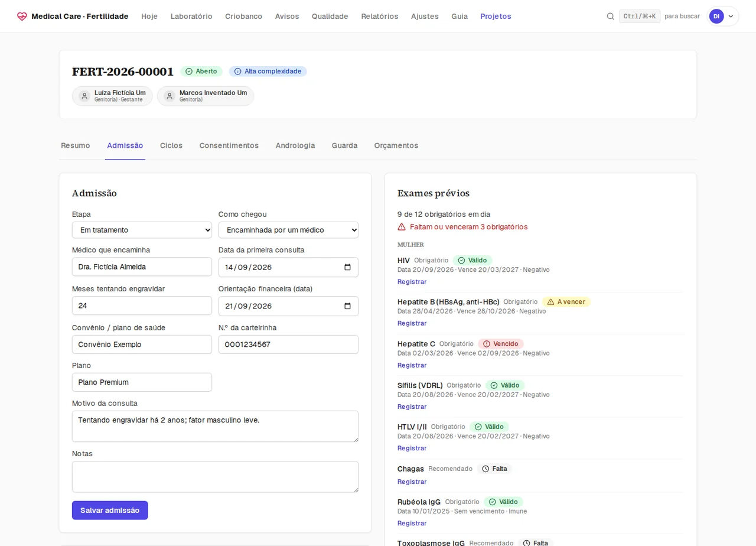Viewport: 756px width, 546px height.
Task: Open the Guarda tab
Action: coord(344,145)
